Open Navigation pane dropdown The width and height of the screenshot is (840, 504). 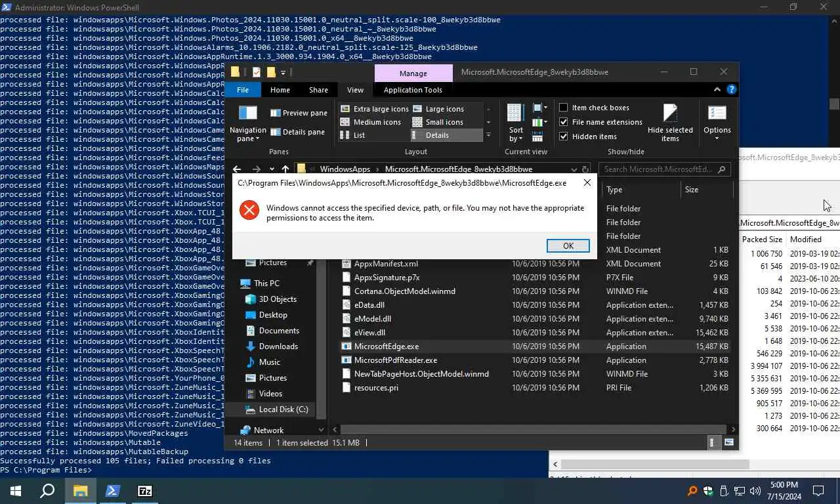(x=248, y=123)
